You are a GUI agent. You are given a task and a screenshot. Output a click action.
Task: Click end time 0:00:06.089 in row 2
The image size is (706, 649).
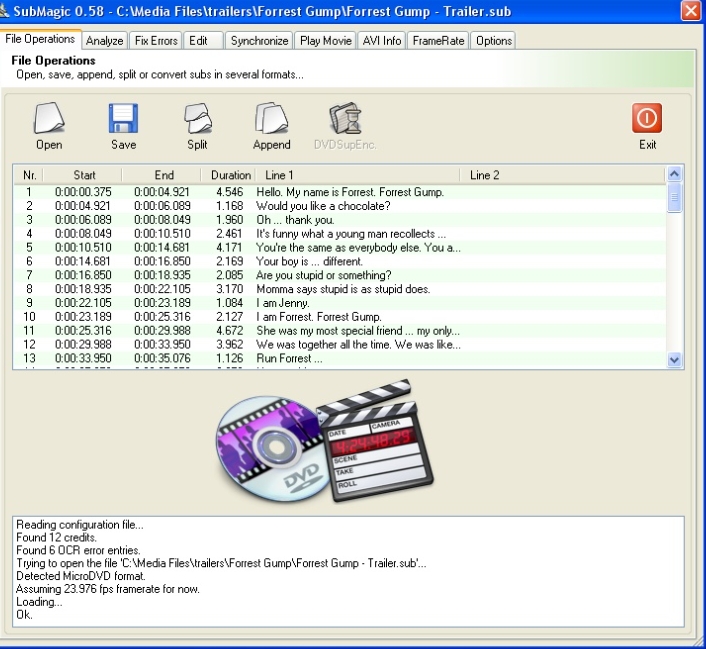coord(162,206)
